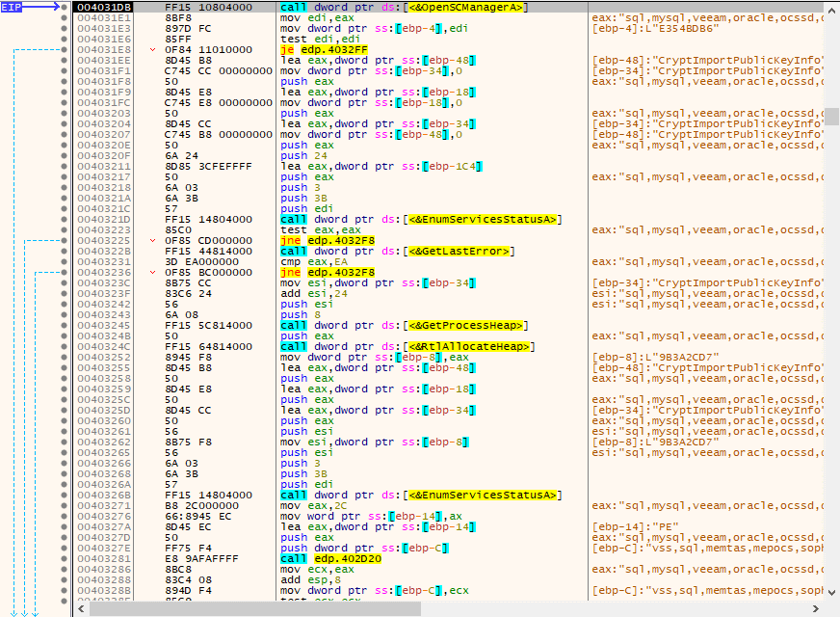
Task: Toggle breakpoint dot for address 004031E8
Action: [x=65, y=49]
